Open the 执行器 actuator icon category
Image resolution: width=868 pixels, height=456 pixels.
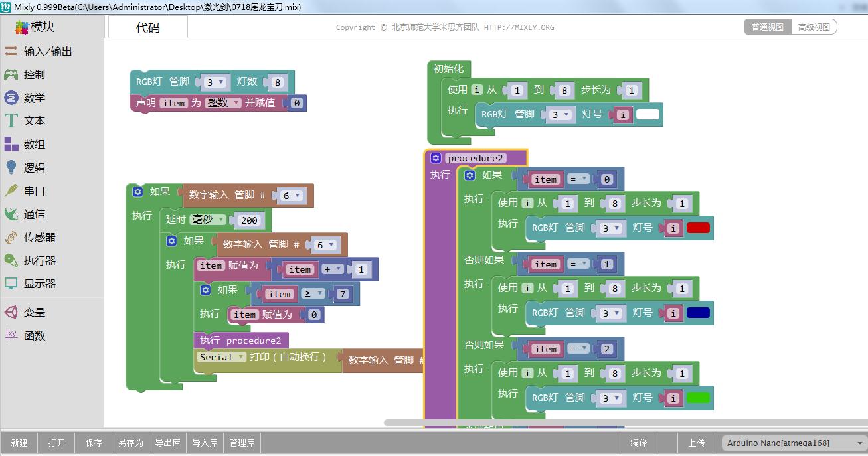pyautogui.click(x=11, y=260)
